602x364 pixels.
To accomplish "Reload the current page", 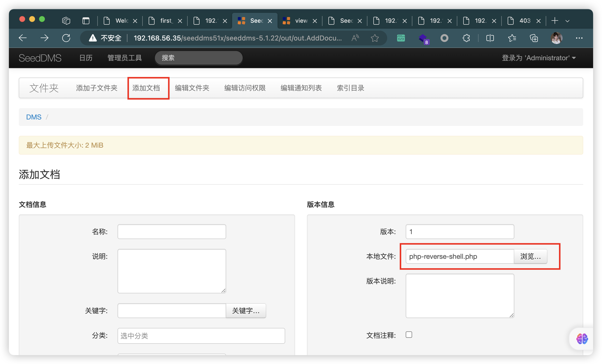I will coord(66,38).
